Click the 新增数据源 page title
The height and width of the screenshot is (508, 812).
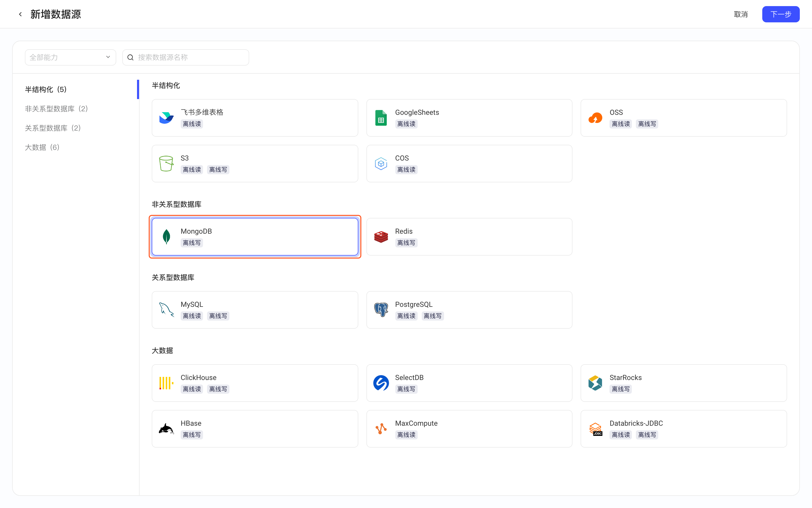tap(55, 14)
